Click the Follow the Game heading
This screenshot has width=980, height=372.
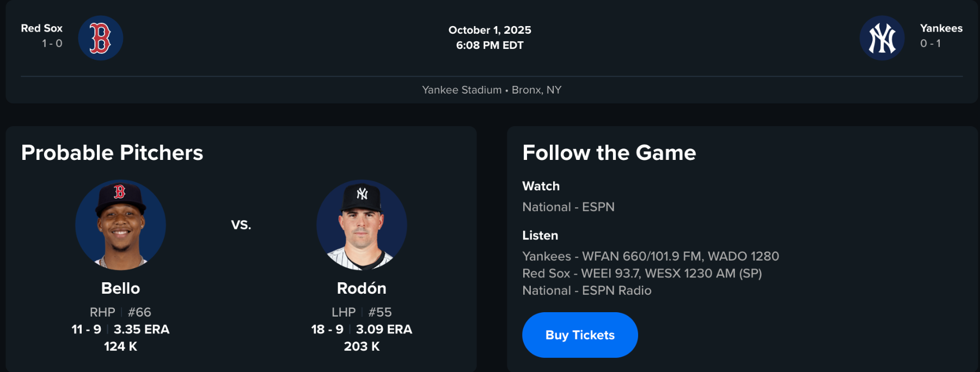609,153
